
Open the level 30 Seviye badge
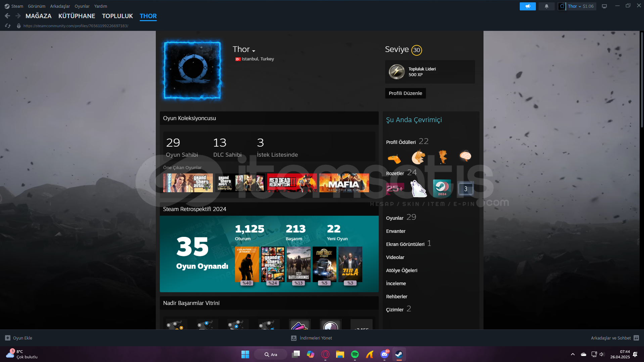[x=417, y=50]
